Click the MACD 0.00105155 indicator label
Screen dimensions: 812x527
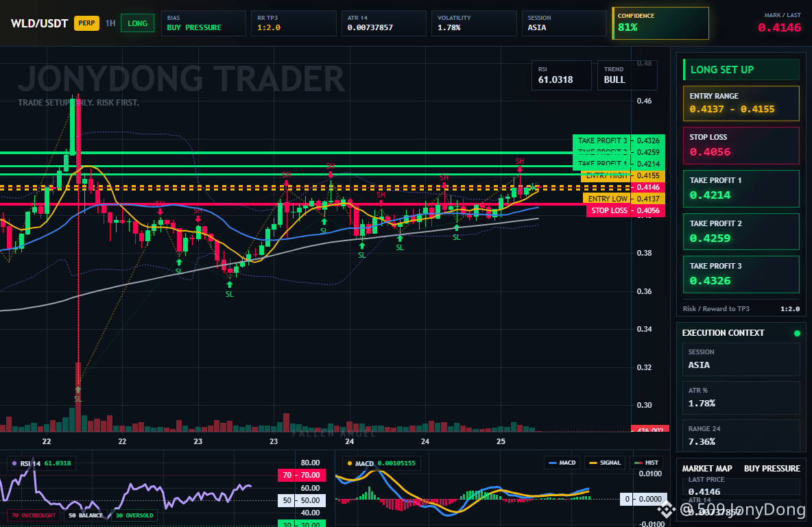382,463
